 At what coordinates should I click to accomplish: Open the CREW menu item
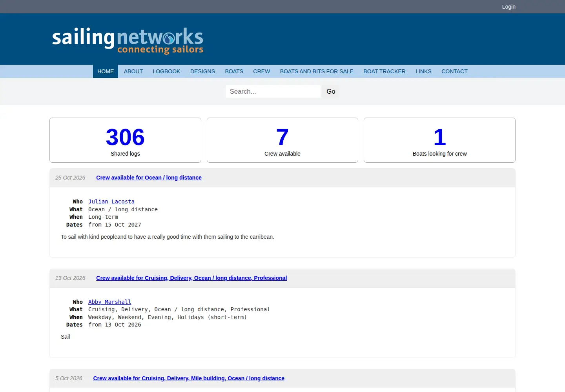pos(262,71)
